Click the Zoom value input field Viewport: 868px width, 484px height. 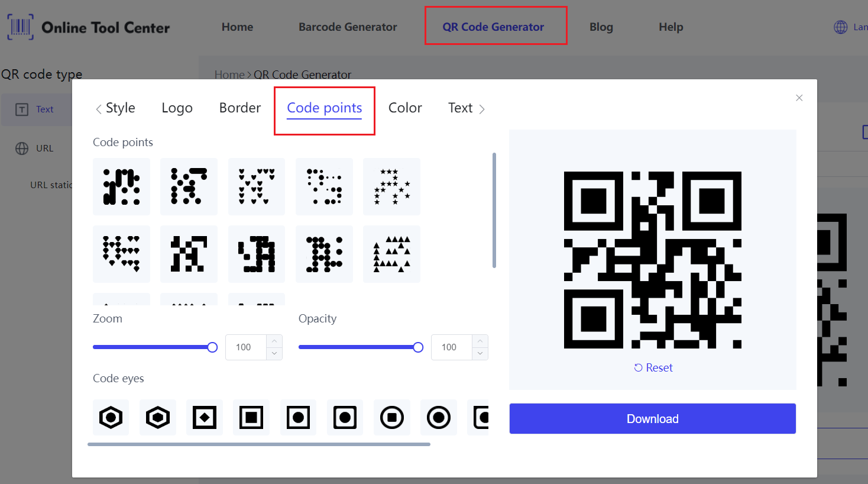click(247, 347)
